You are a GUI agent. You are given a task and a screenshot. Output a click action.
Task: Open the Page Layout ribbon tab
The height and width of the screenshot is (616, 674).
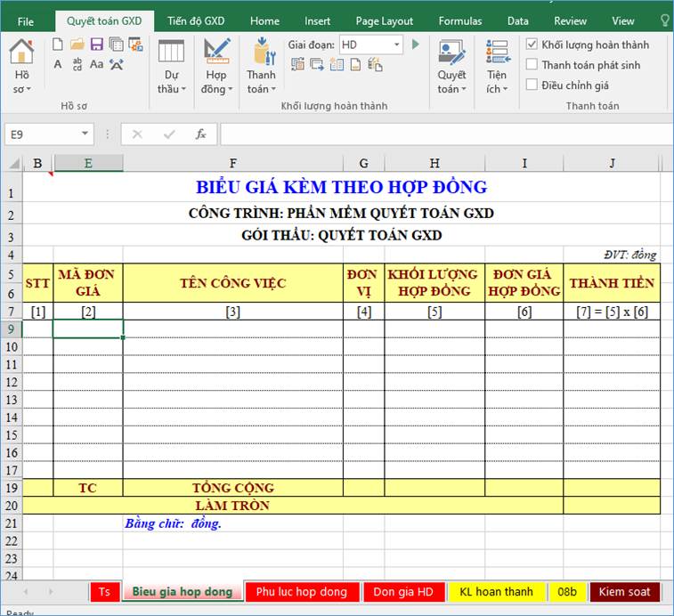[x=384, y=20]
